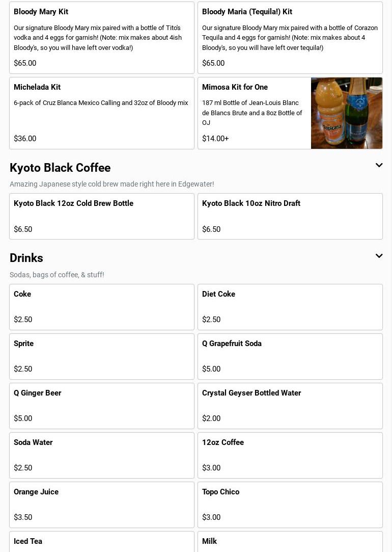Choose Crystal Geyser Bottled Water
392x552 pixels.
click(x=290, y=406)
